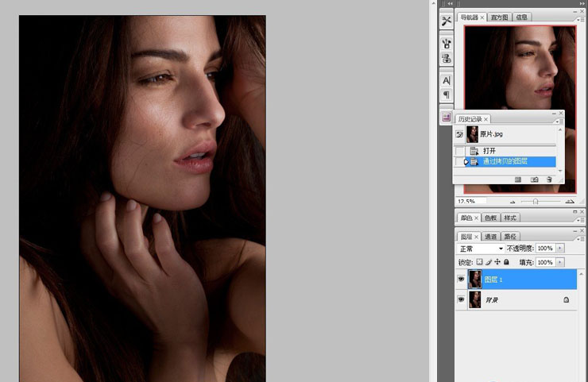This screenshot has width=588, height=382.
Task: Click the state icon of 打开 history row
Action: (x=474, y=151)
